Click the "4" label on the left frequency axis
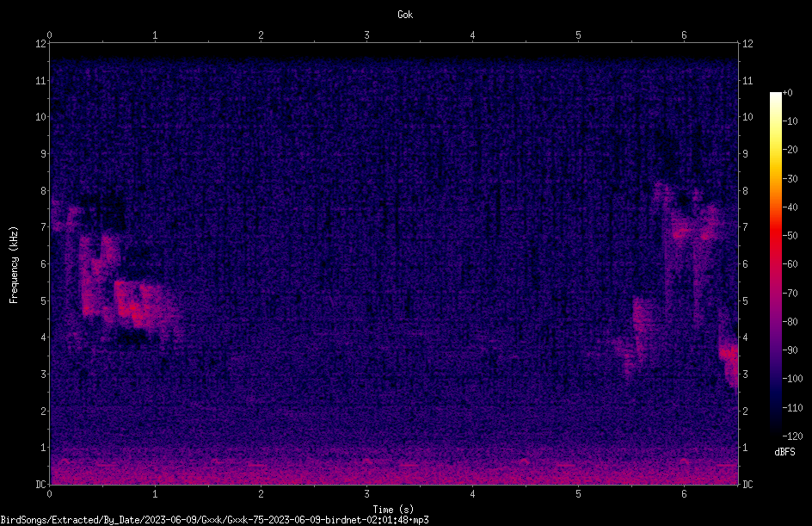 click(44, 337)
